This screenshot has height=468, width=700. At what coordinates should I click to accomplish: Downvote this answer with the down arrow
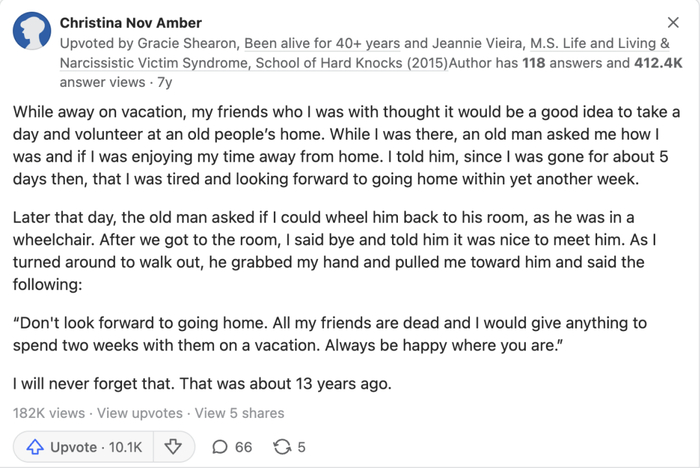click(x=172, y=447)
